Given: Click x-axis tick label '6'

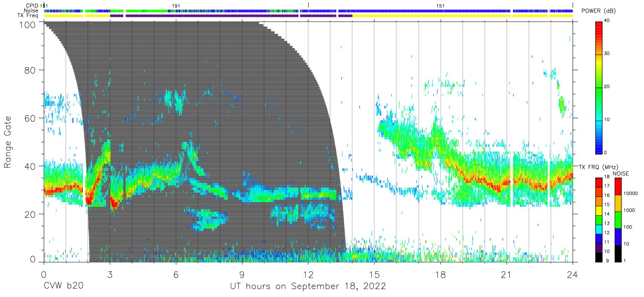Looking at the screenshot, I should click(176, 274).
